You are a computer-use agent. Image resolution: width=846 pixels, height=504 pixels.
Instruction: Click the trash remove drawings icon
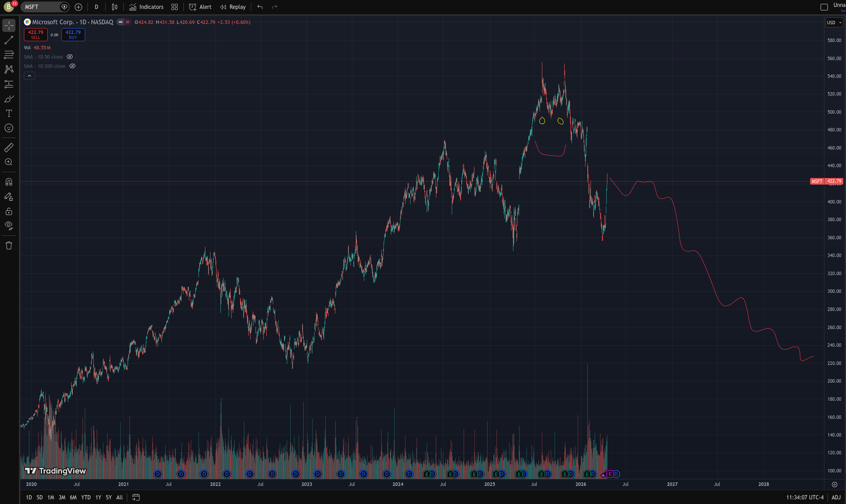click(x=9, y=245)
